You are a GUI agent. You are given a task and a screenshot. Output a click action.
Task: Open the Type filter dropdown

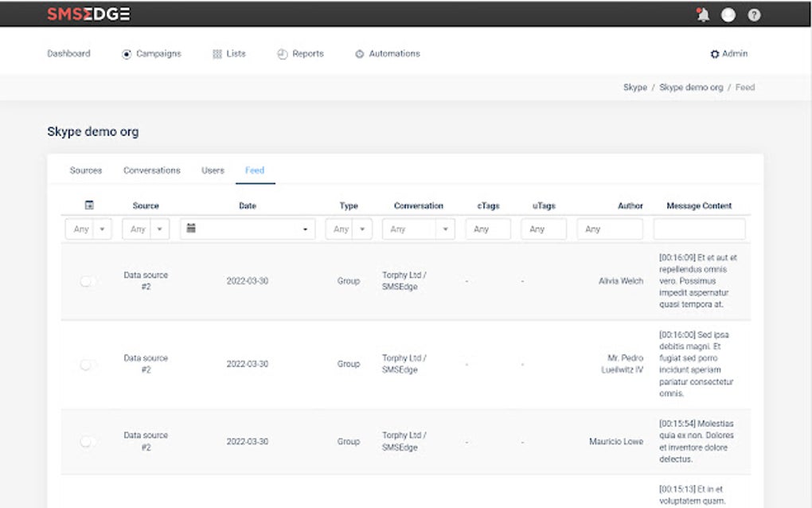tap(362, 229)
